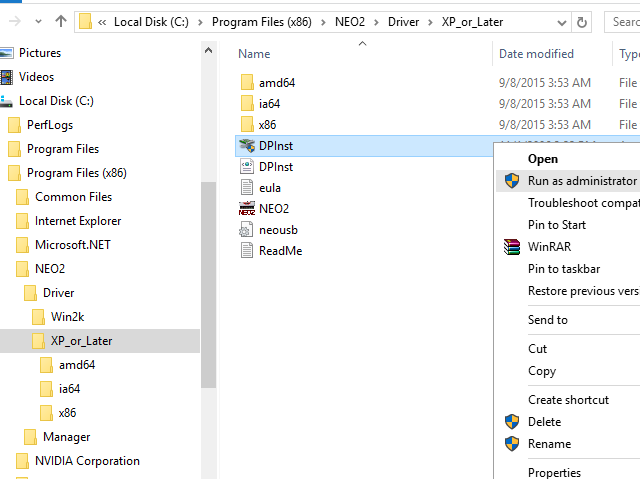Viewport: 640px width, 479px height.
Task: Open the Driver breadcrumb segment
Action: 403,20
